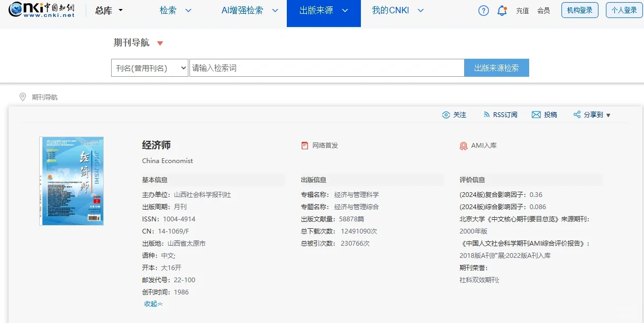Click the 专辑名称 value 经济与管理科学
The image size is (644, 323).
click(357, 195)
